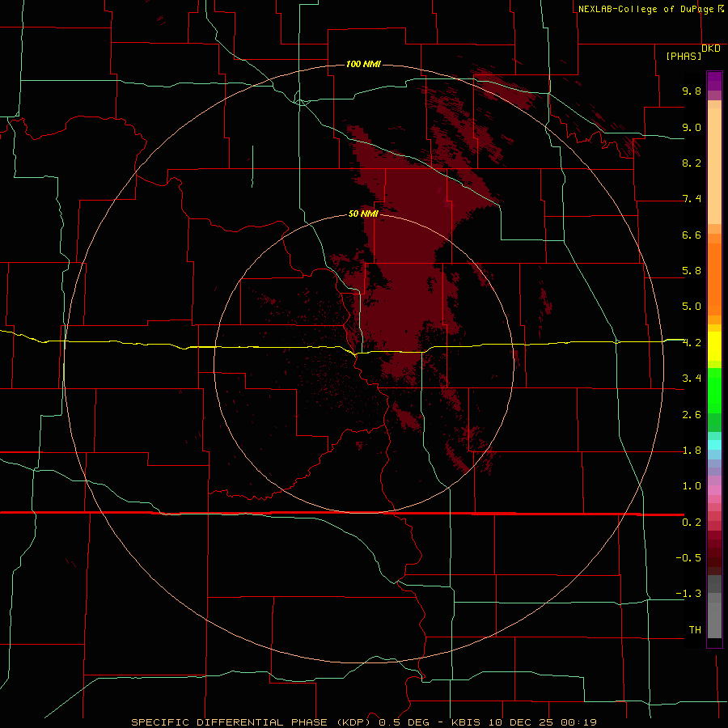Image resolution: width=728 pixels, height=728 pixels.
Task: Click the 8.2 value on the scale
Action: click(692, 163)
